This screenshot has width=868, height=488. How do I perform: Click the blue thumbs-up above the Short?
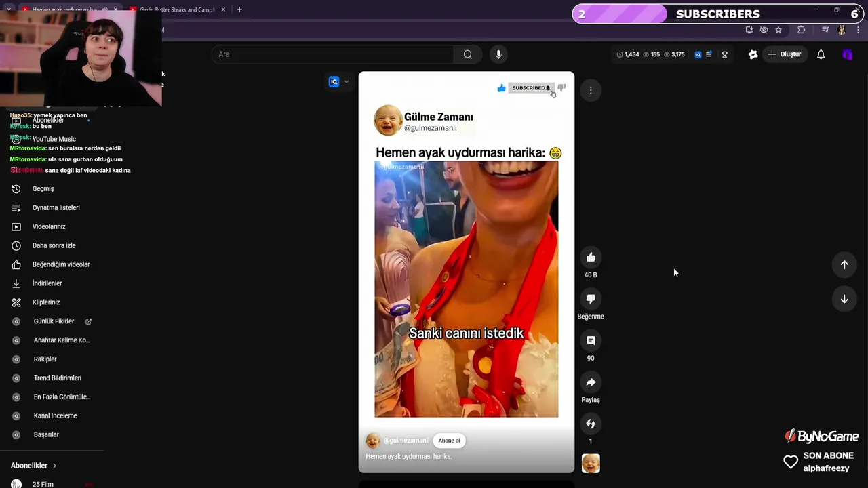tap(501, 88)
